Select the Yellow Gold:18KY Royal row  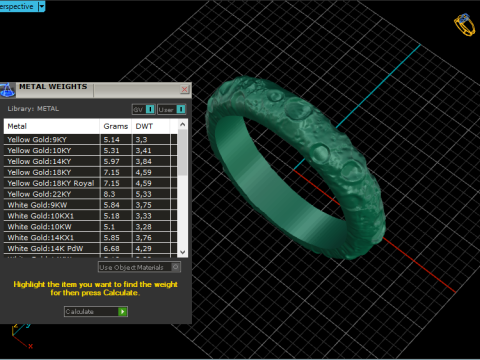(90, 183)
